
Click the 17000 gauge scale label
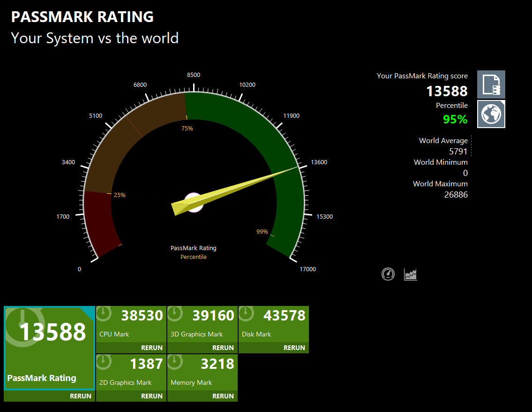[x=307, y=269]
